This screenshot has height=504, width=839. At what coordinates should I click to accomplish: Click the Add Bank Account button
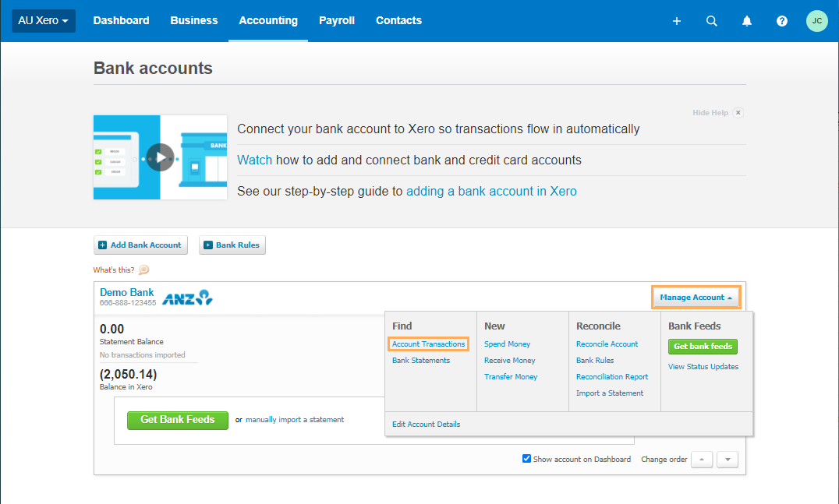click(x=140, y=245)
